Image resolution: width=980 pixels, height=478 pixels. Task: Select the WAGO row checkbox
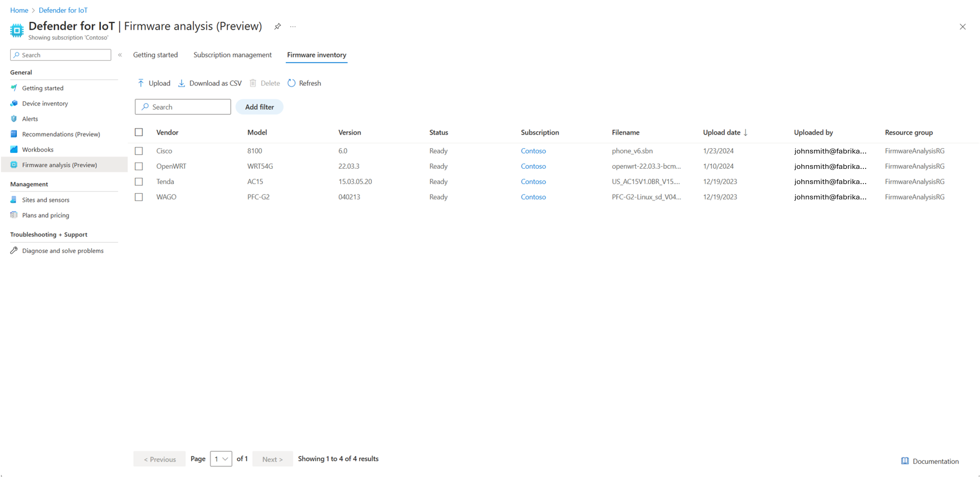click(x=139, y=197)
